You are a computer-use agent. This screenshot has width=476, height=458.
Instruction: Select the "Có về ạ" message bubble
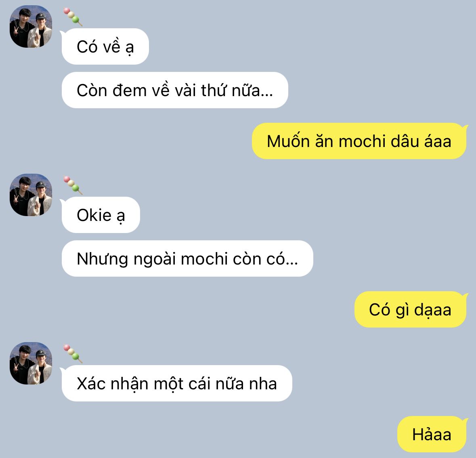coord(105,46)
